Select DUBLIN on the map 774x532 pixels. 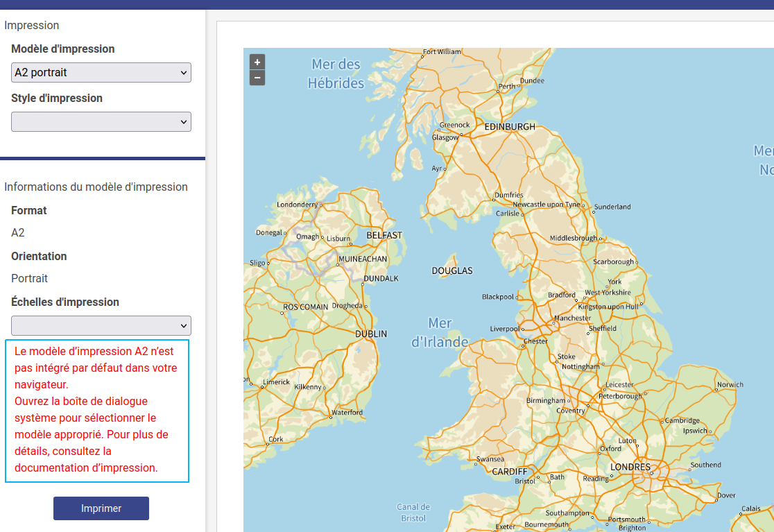click(x=371, y=334)
